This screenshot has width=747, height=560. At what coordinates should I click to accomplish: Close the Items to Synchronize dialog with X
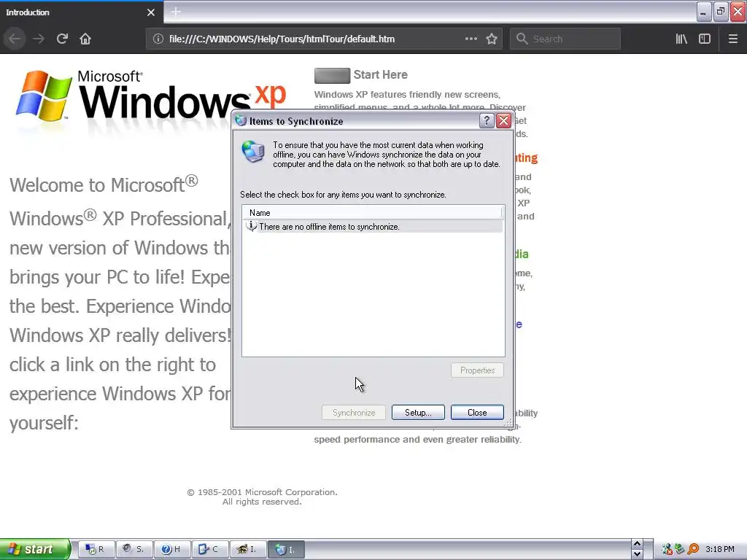point(503,121)
